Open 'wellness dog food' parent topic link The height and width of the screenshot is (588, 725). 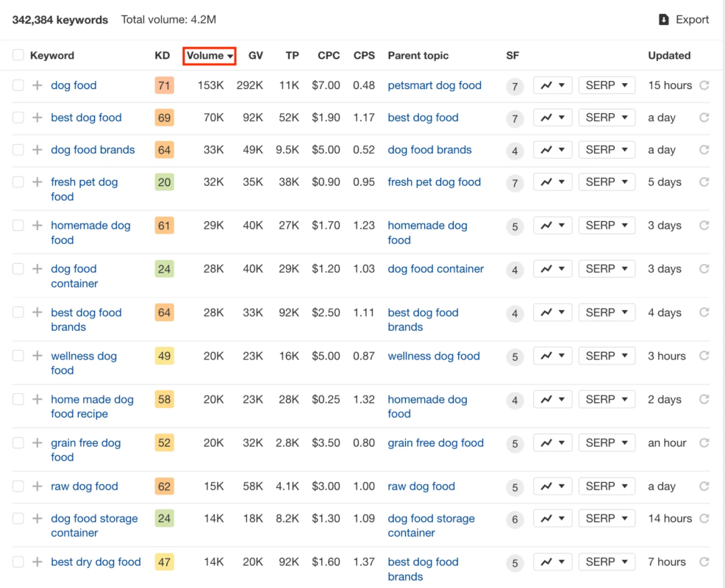click(x=434, y=356)
